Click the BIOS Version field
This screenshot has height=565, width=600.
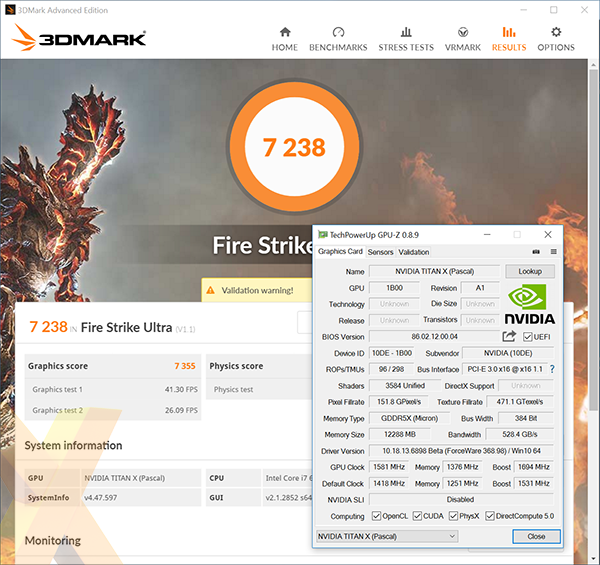(434, 337)
